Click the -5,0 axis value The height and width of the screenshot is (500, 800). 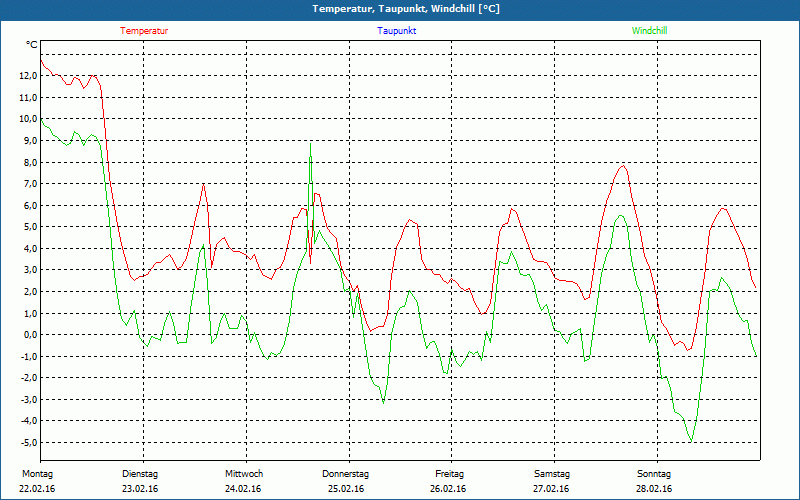click(29, 442)
